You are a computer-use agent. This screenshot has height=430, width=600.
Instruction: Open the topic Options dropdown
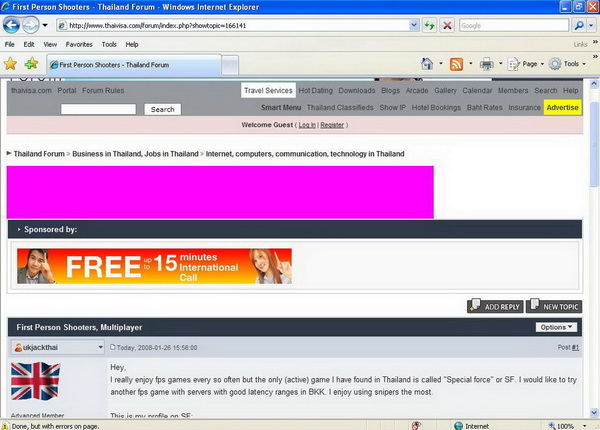[x=556, y=327]
